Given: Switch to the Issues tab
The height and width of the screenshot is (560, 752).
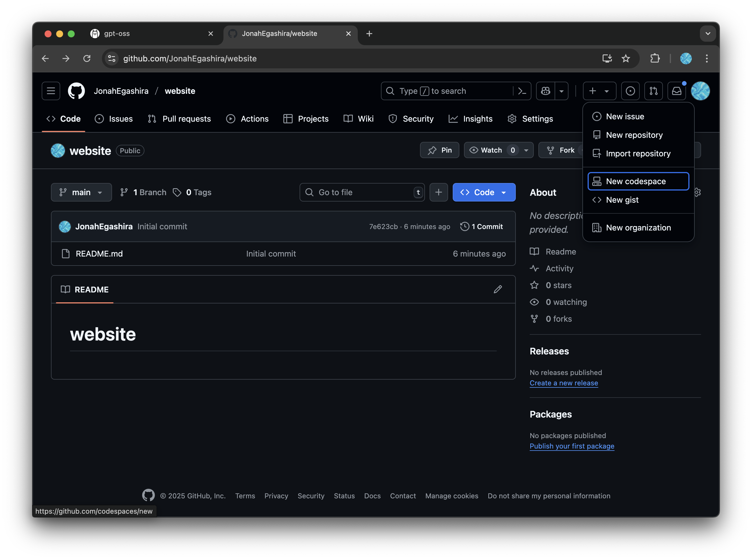Looking at the screenshot, I should click(114, 119).
